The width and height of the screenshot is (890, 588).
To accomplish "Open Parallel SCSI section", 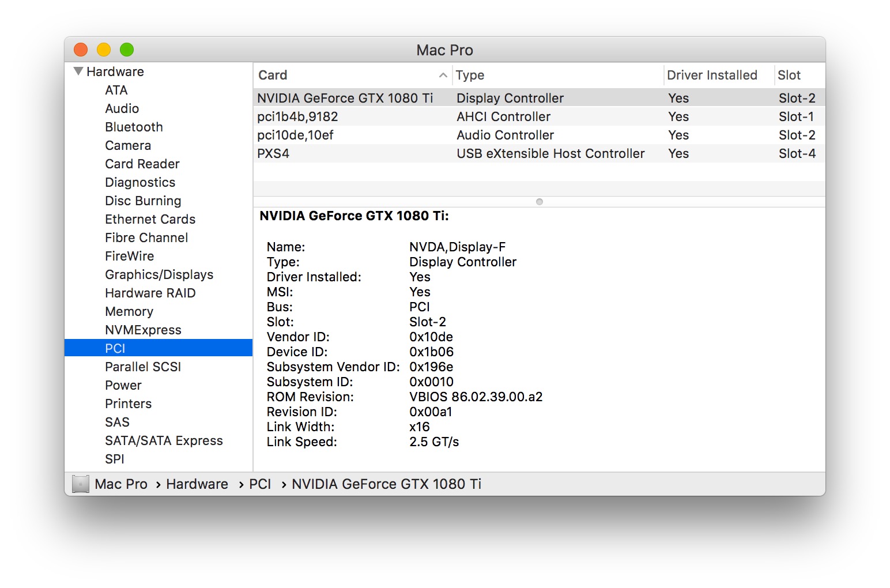I will [x=143, y=367].
